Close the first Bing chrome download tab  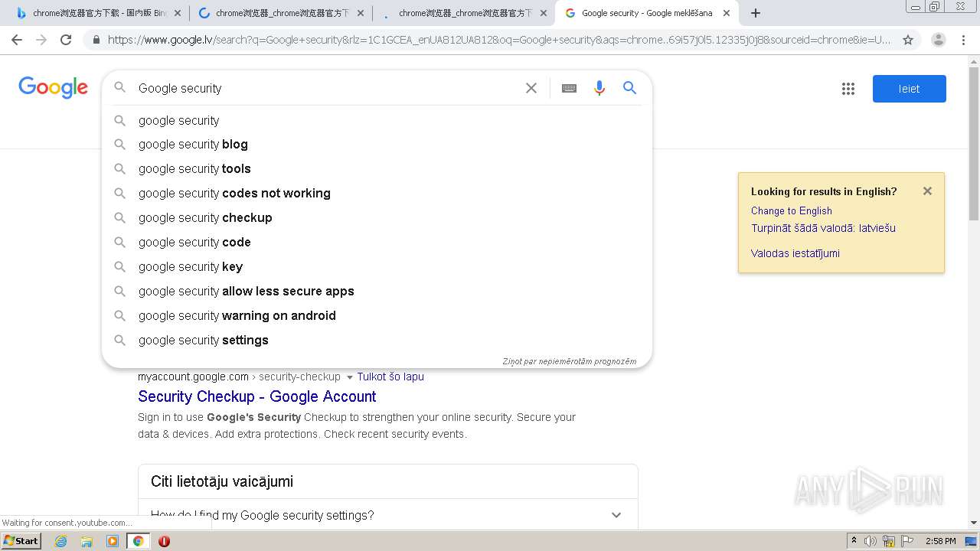click(x=178, y=13)
